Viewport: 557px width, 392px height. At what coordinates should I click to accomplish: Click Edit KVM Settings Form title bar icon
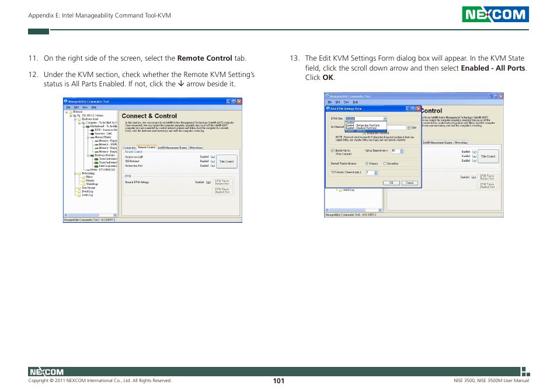pyautogui.click(x=328, y=108)
